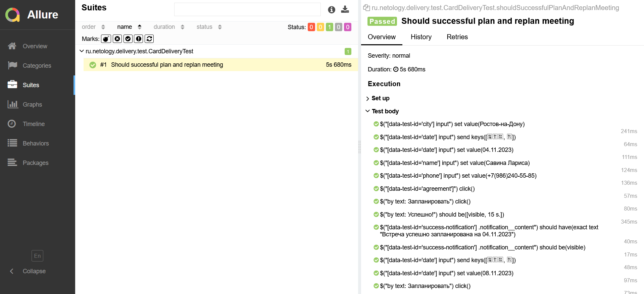Image resolution: width=644 pixels, height=294 pixels.
Task: Collapse the CardDeliveryTest suite node
Action: point(82,51)
